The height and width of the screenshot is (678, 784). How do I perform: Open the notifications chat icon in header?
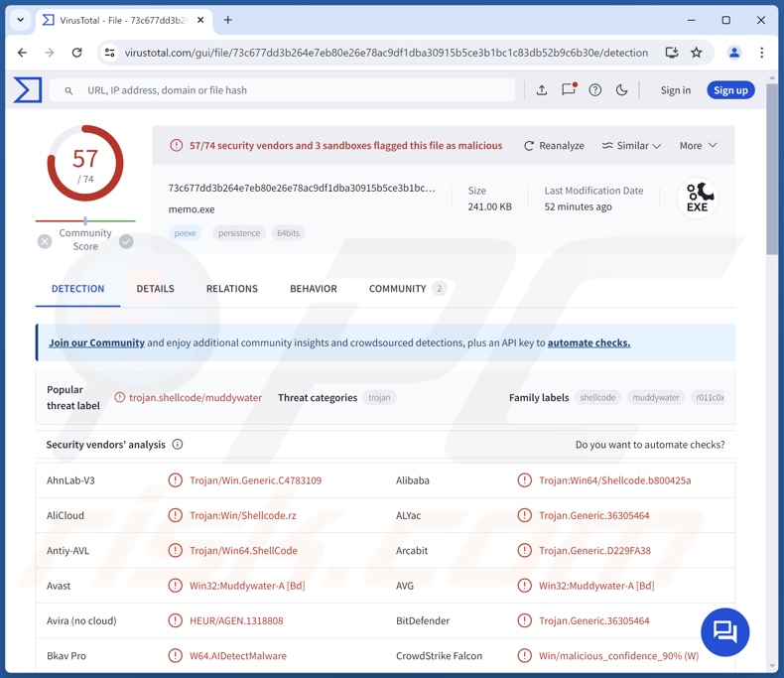[x=569, y=89]
